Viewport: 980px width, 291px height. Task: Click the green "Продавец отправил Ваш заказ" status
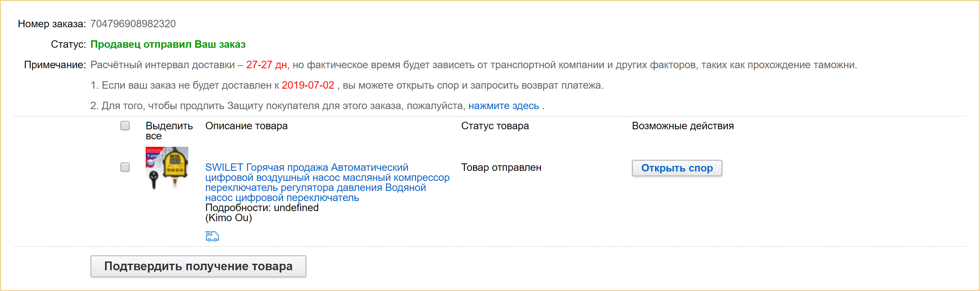(x=168, y=44)
